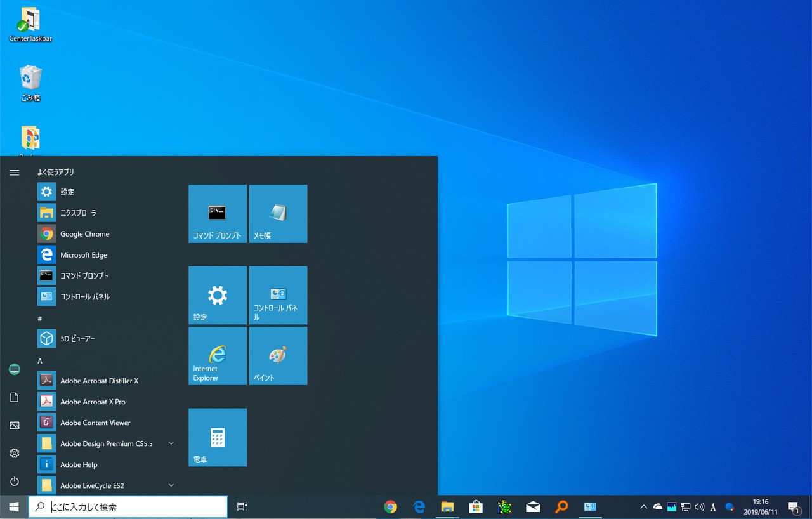The width and height of the screenshot is (812, 519).
Task: Open Google Chrome from the taskbar
Action: [x=391, y=507]
